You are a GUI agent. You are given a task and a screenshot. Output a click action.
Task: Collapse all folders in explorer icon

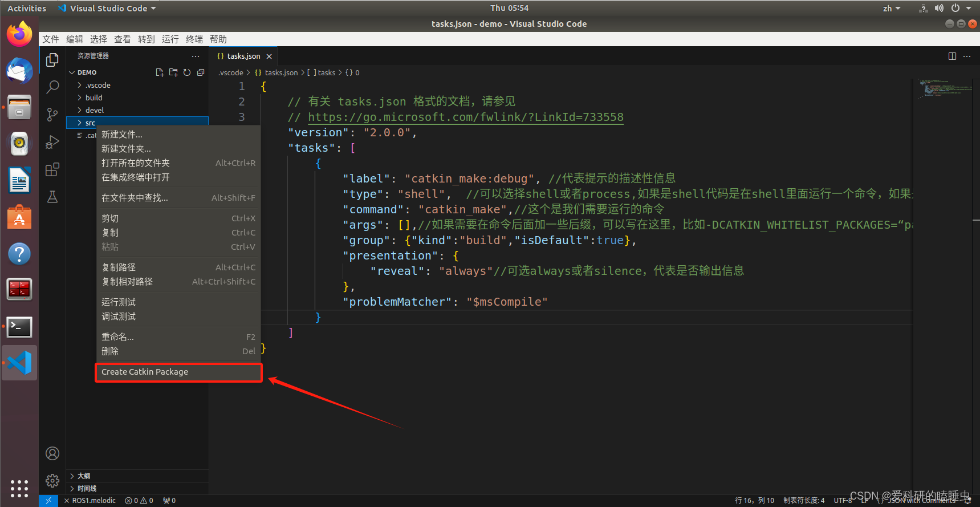(201, 72)
